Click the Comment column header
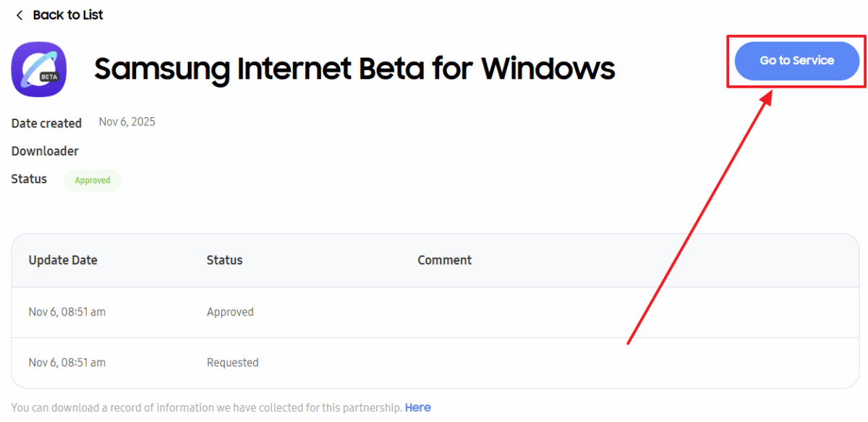Viewport: 868px width, 422px height. [x=444, y=260]
